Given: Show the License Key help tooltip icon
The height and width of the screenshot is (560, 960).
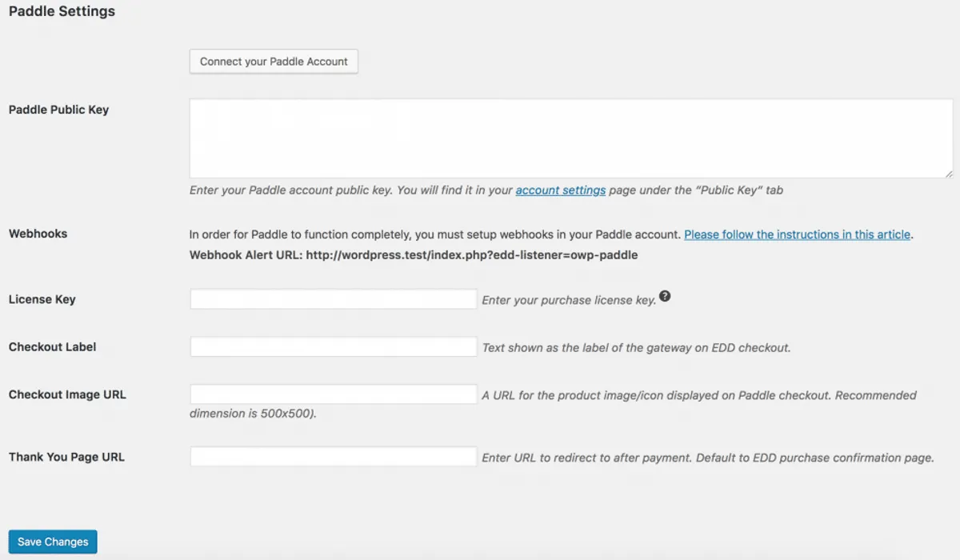Looking at the screenshot, I should [665, 297].
